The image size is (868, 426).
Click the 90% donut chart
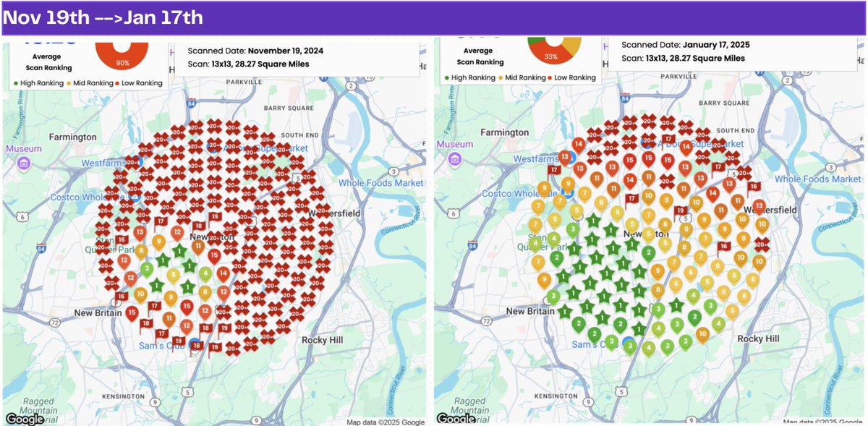122,56
